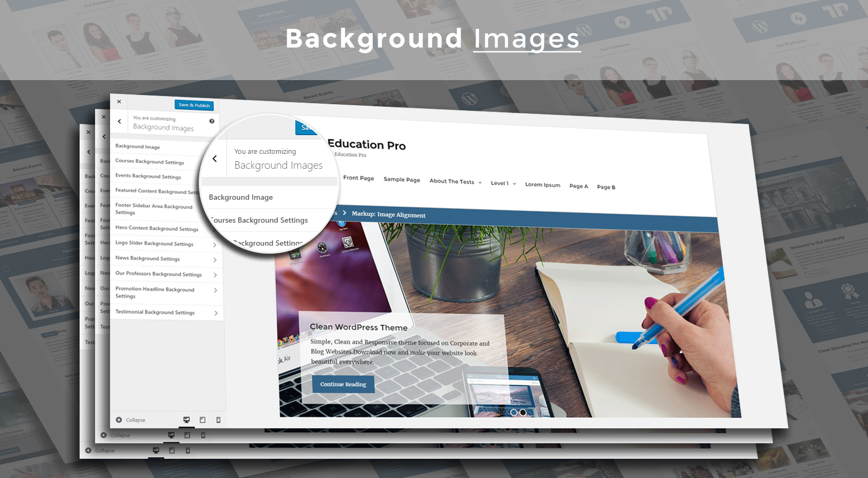Expand Logo Slider Background Settings chevron
Screen dimensions: 868x478
[x=215, y=245]
